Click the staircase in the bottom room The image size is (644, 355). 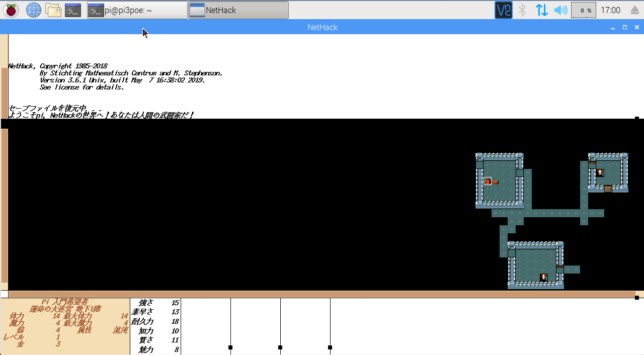tap(543, 276)
